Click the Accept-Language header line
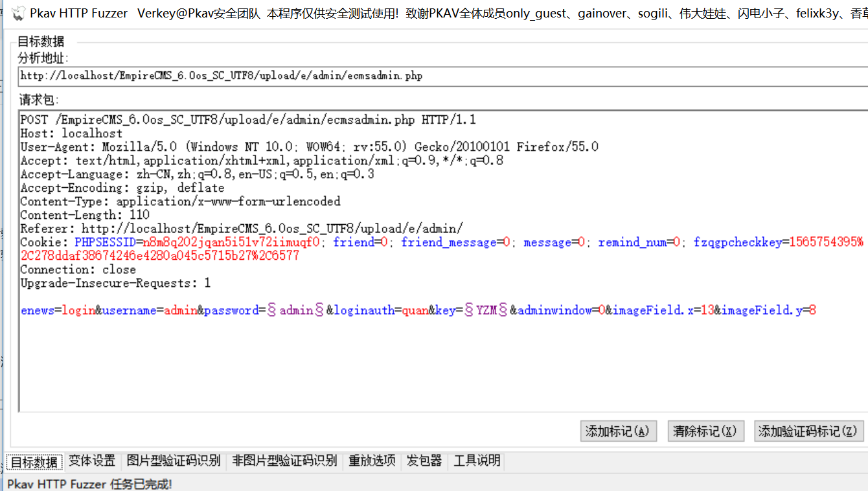 click(x=198, y=174)
